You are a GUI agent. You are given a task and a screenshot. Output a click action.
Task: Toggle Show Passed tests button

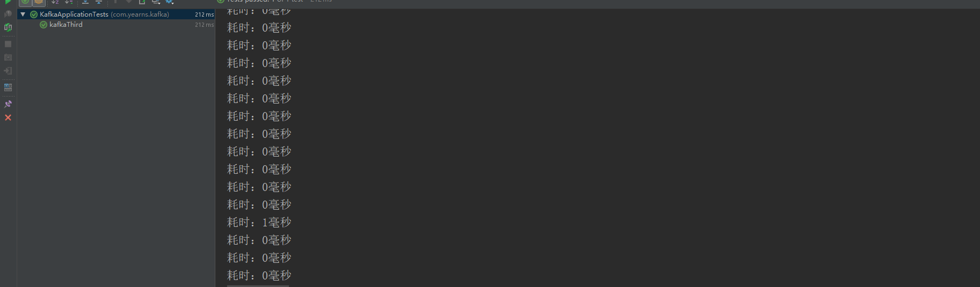tap(25, 2)
